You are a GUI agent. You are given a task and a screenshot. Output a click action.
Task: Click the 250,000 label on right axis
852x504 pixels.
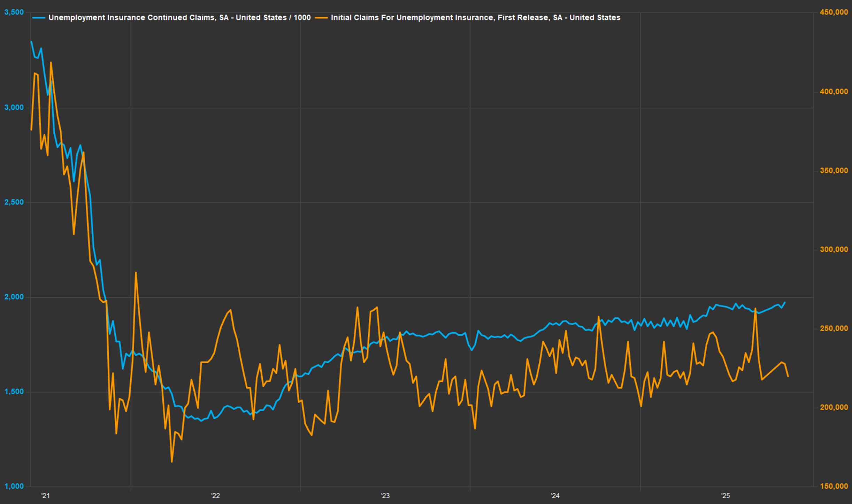(834, 328)
